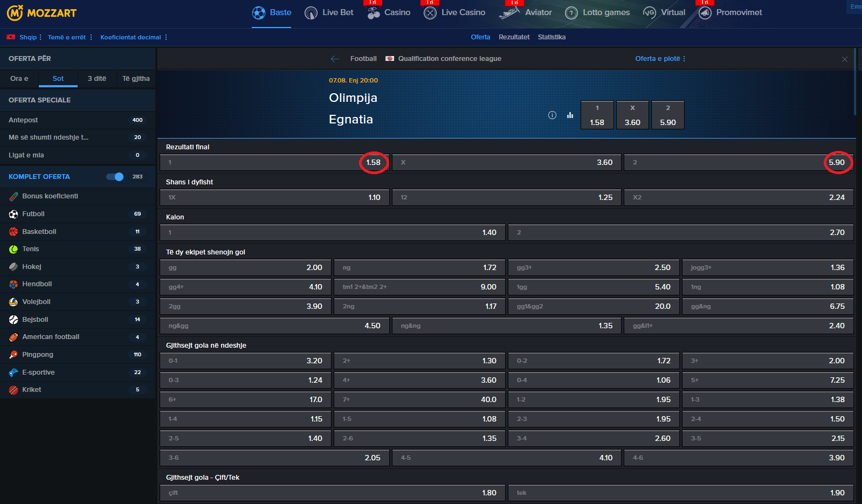Image resolution: width=862 pixels, height=504 pixels.
Task: Click the Bejsboll icon
Action: [x=13, y=320]
